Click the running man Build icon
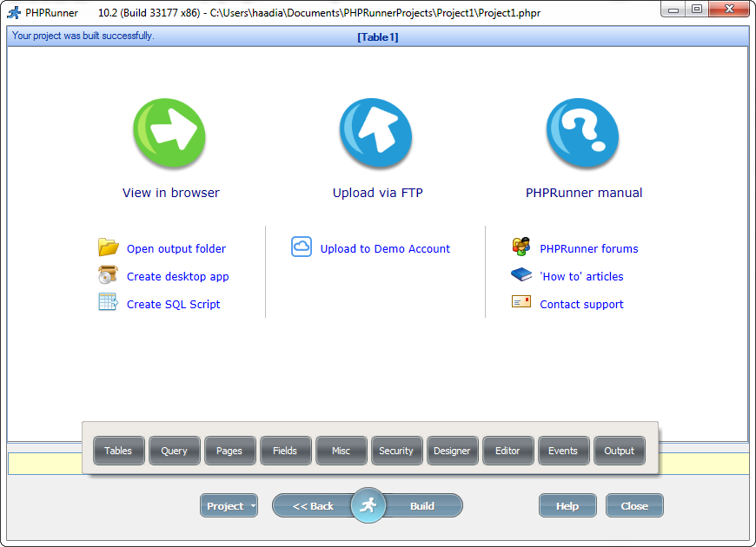The image size is (756, 547). 368,505
